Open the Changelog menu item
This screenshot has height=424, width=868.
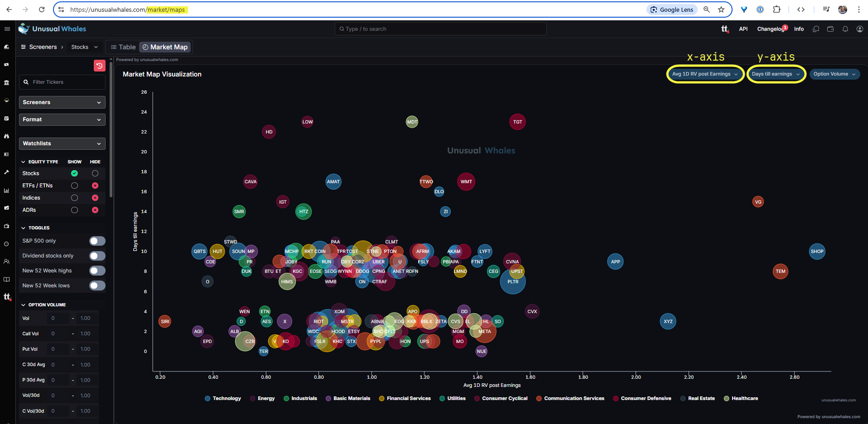[x=770, y=29]
